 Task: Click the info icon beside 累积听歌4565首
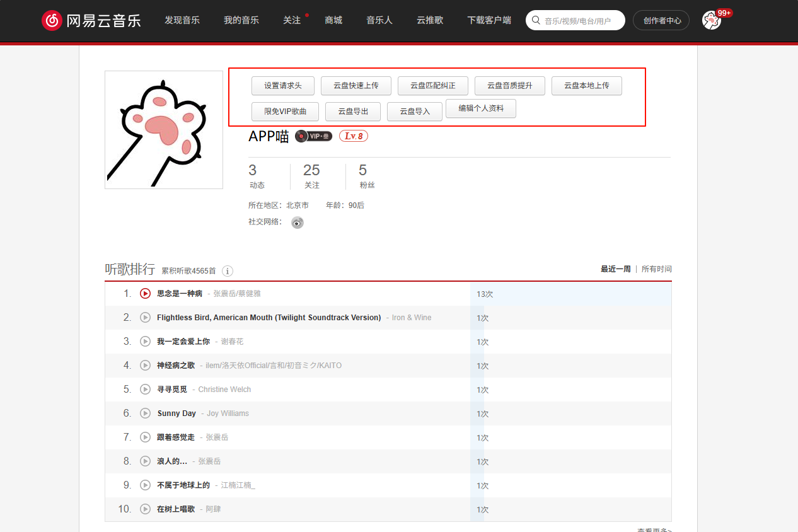(x=228, y=271)
